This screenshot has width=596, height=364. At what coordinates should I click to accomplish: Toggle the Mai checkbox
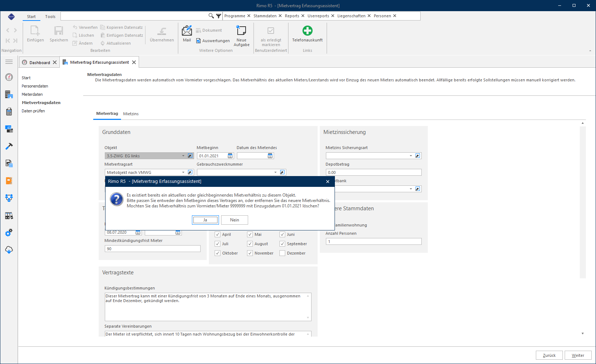click(x=250, y=234)
